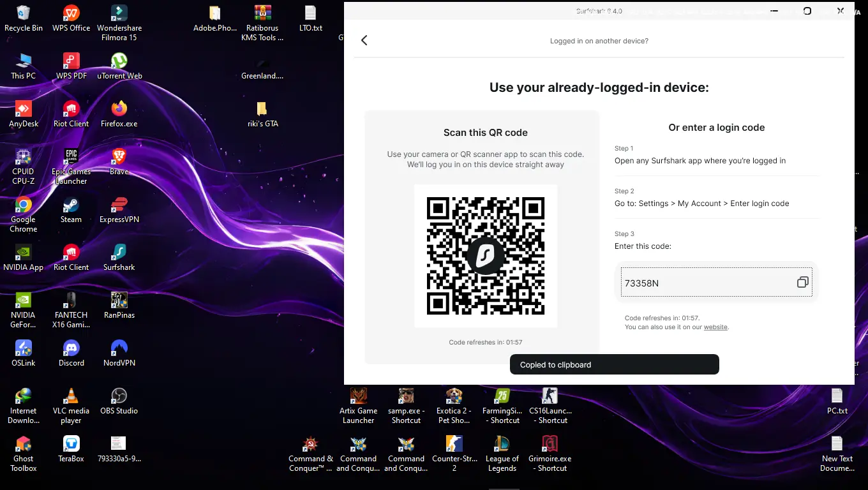Screen dimensions: 868x490
Task: Open the LTO.txt file on desktop
Action: click(x=311, y=19)
